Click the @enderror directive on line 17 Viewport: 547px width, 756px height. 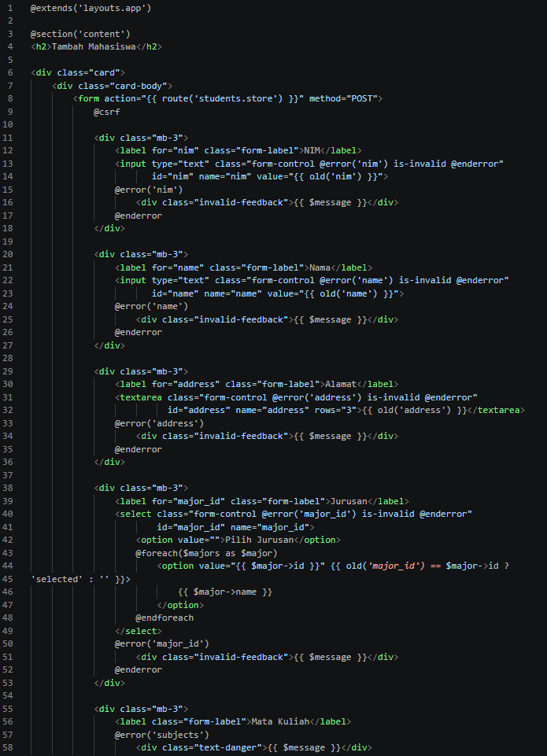click(139, 216)
